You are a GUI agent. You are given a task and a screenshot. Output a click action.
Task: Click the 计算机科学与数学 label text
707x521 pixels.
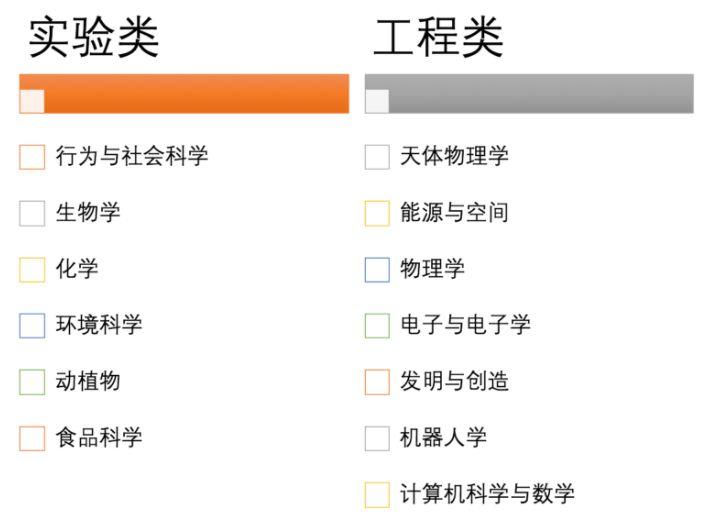487,494
